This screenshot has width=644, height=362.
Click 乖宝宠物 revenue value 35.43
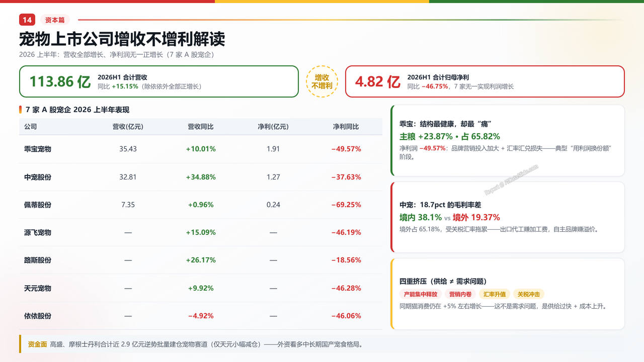pos(128,149)
